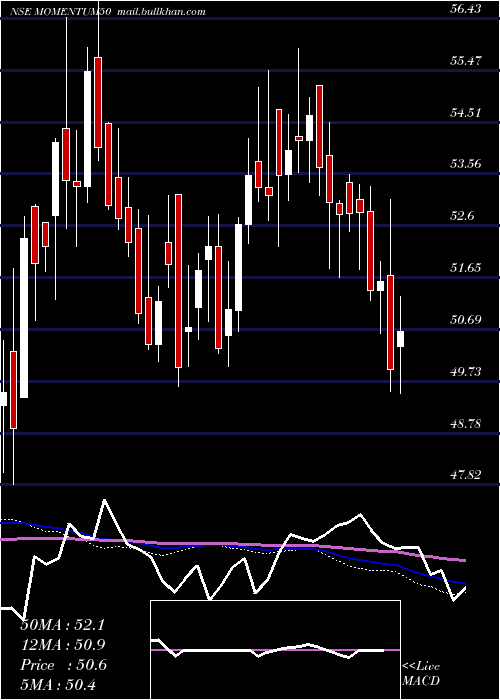This screenshot has height=700, width=500.
Task: Click the <<Live MACD label
Action: click(x=421, y=674)
